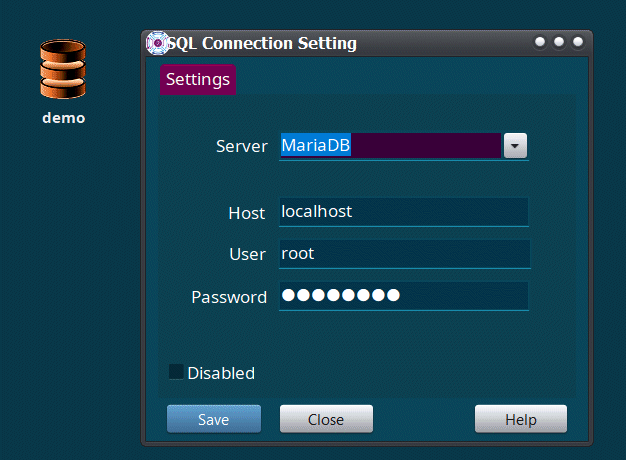Switch to the Settings tab
Screen dimensions: 626x460
(x=198, y=79)
